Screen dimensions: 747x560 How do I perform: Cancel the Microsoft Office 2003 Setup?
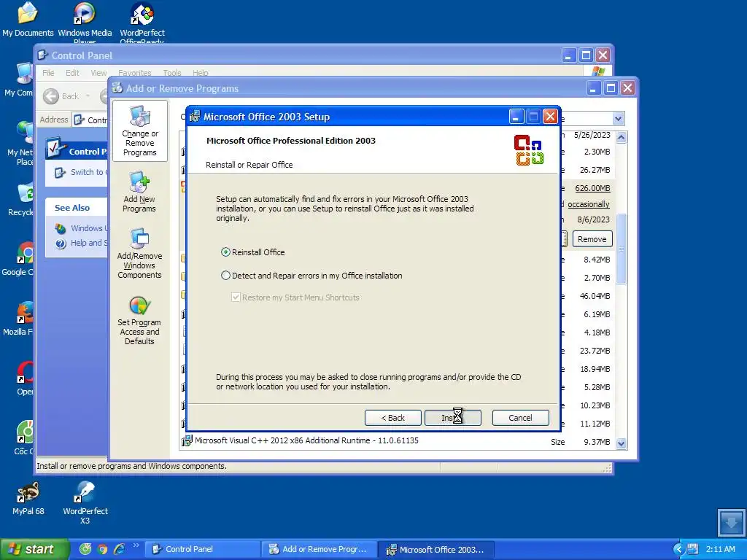[520, 418]
